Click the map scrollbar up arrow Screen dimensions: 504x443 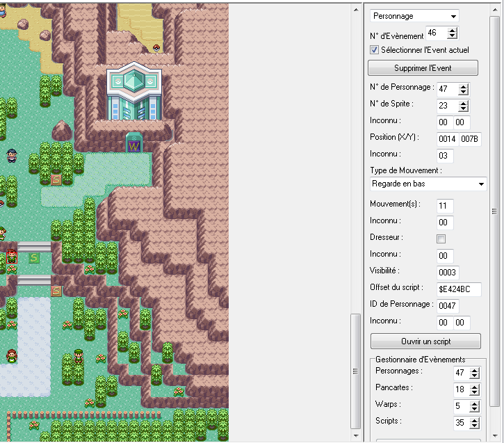pyautogui.click(x=356, y=10)
